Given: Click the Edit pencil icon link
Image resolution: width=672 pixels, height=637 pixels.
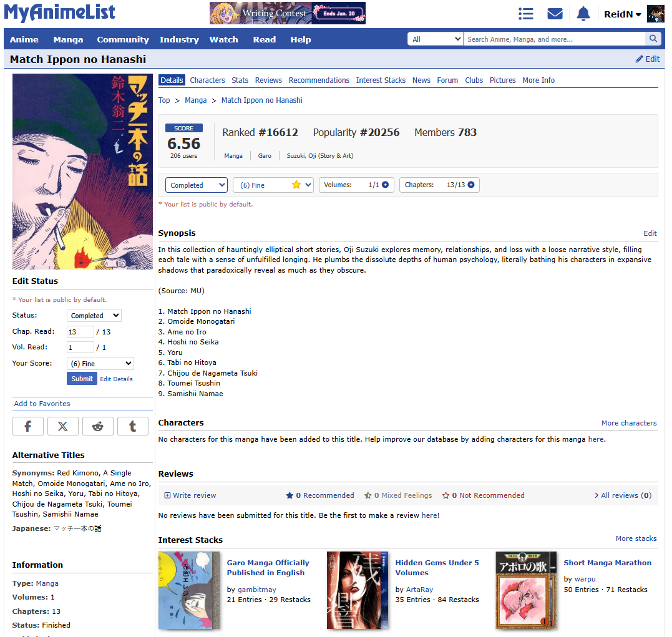Looking at the screenshot, I should [648, 59].
